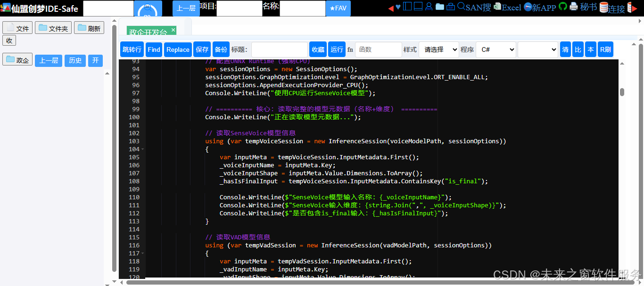This screenshot has width=644, height=286.
Task: Click the top bar 上一层 button
Action: pyautogui.click(x=186, y=8)
